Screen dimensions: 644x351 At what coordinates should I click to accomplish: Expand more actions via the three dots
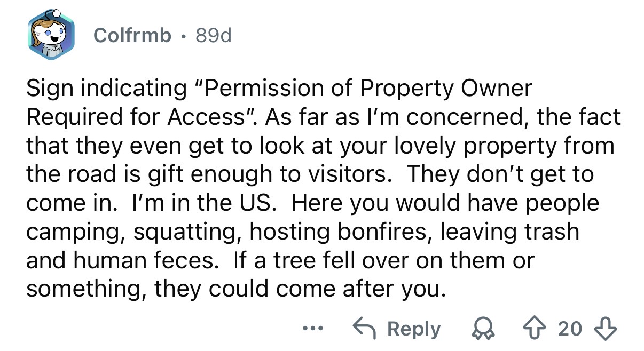313,329
